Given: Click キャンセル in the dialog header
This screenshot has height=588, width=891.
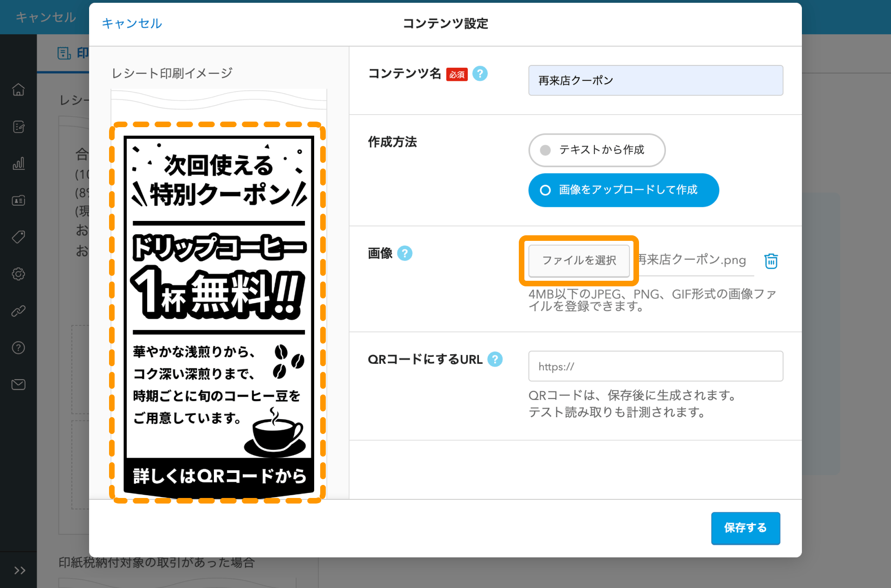Looking at the screenshot, I should [x=132, y=24].
